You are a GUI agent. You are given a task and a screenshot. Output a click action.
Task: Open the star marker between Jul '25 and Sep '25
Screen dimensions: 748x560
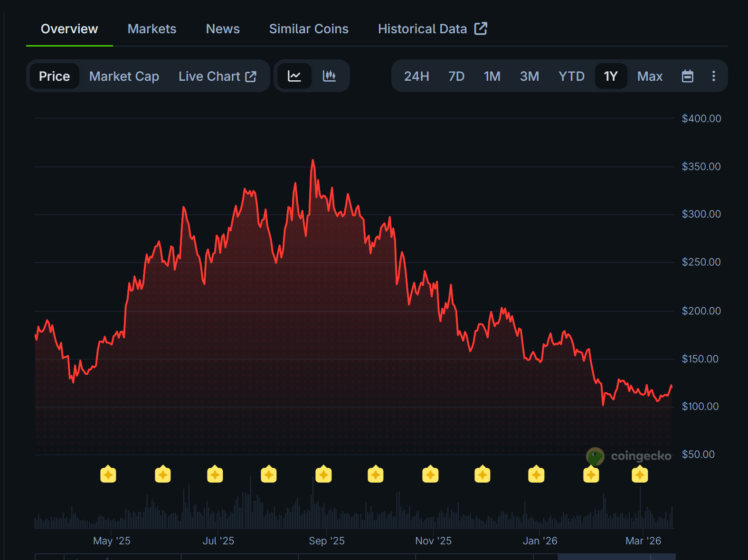click(269, 474)
